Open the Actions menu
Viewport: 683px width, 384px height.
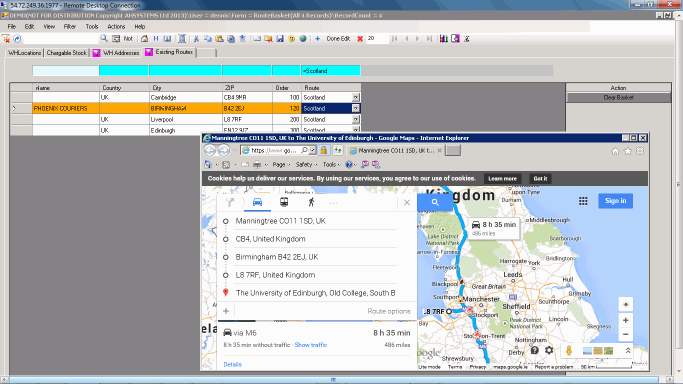coord(116,27)
